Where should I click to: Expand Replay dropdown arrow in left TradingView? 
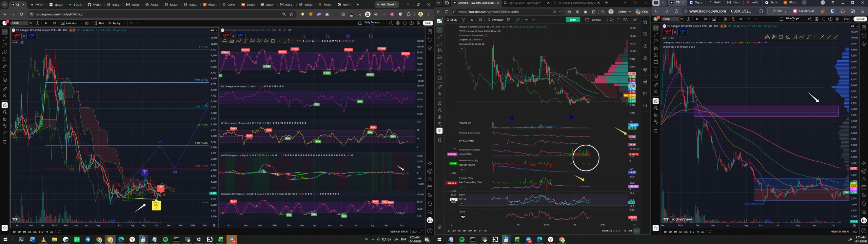click(124, 23)
